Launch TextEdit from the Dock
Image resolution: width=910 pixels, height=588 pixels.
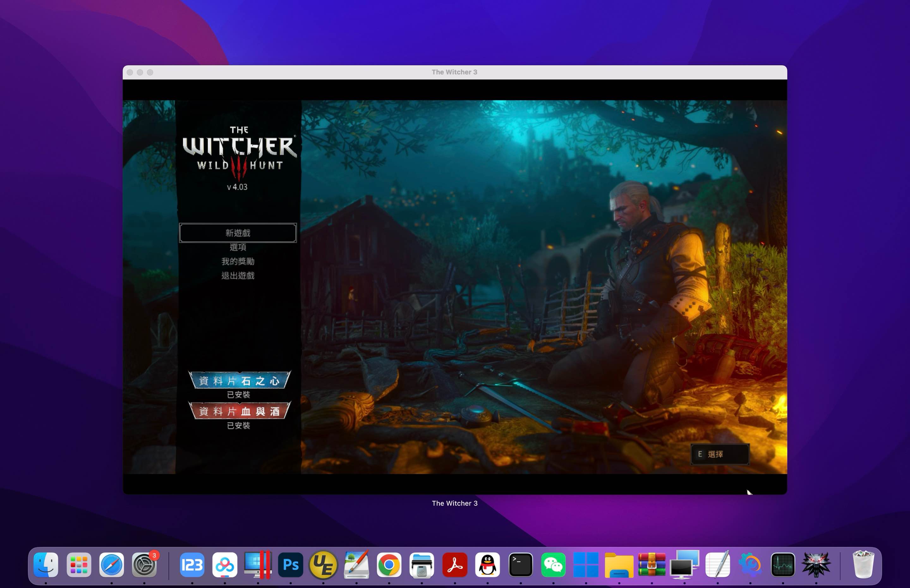[718, 564]
